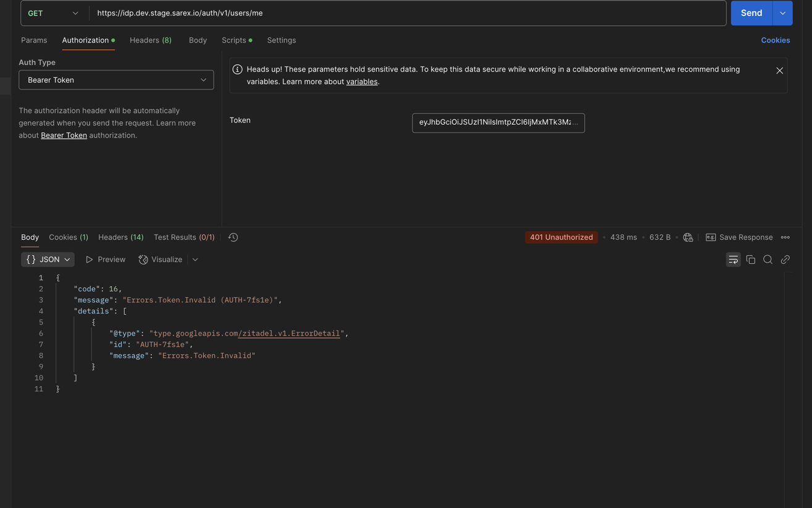Open the GET method dropdown
The image size is (812, 508).
(x=54, y=13)
